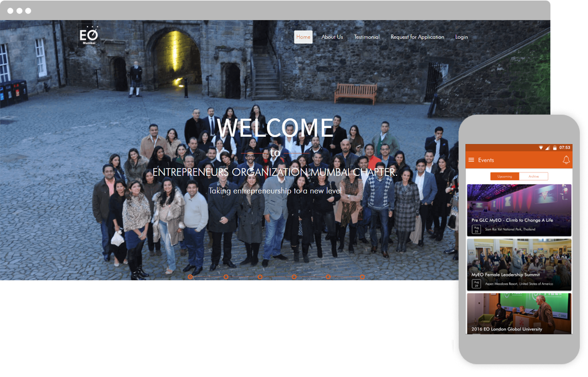
Task: Open the hamburger menu in Events app
Action: [x=471, y=160]
